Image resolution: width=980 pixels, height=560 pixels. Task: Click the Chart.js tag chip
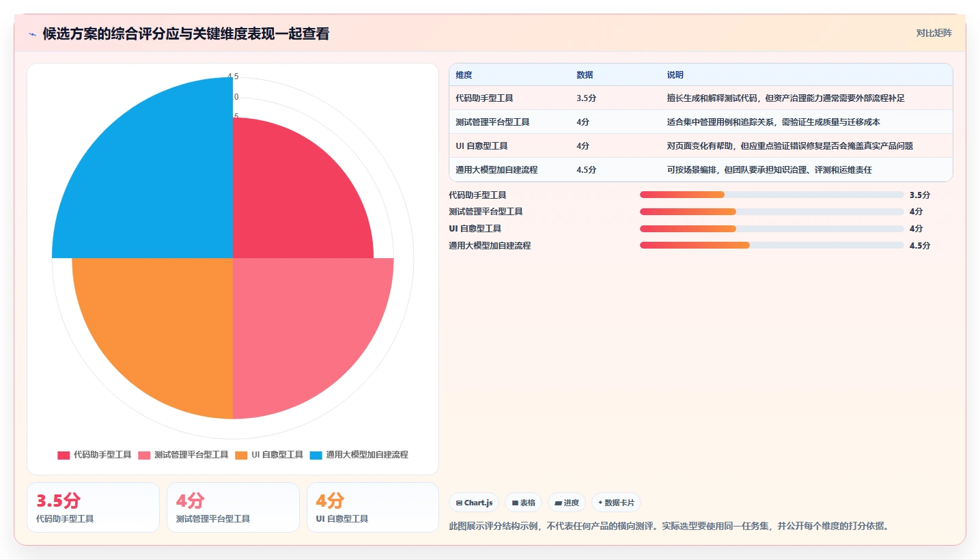click(474, 503)
